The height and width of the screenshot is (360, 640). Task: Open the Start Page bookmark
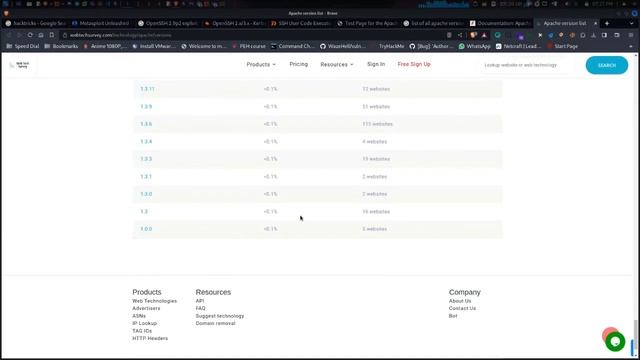[x=562, y=47]
